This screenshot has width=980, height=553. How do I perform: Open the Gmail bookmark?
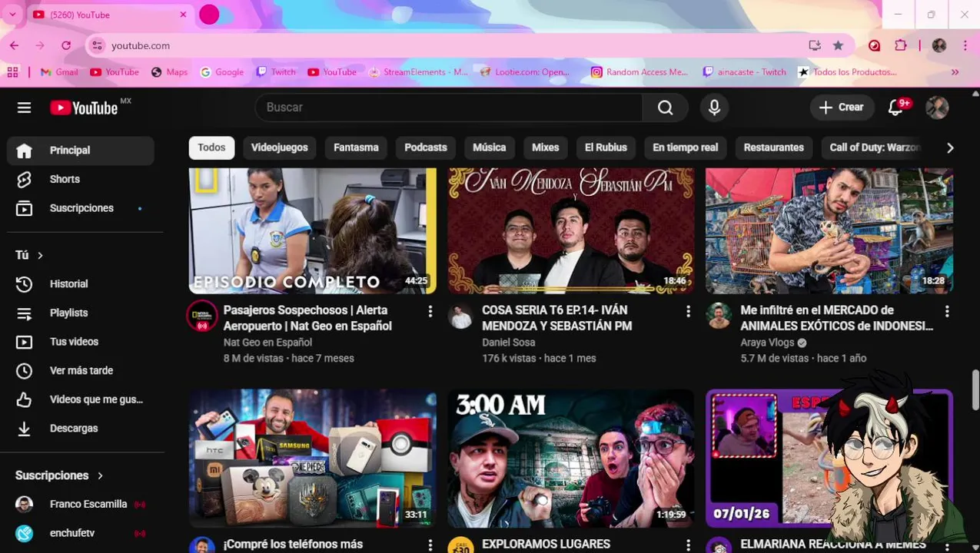pyautogui.click(x=59, y=71)
